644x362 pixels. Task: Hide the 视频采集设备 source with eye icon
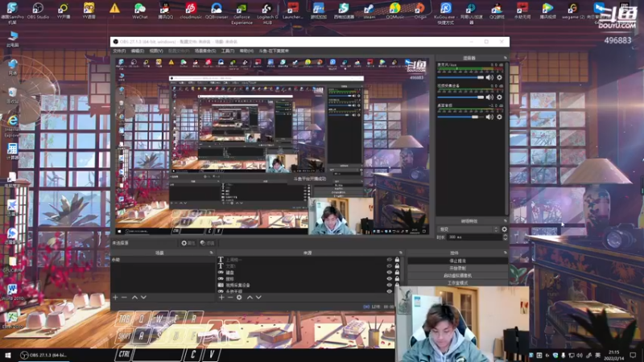pos(389,285)
